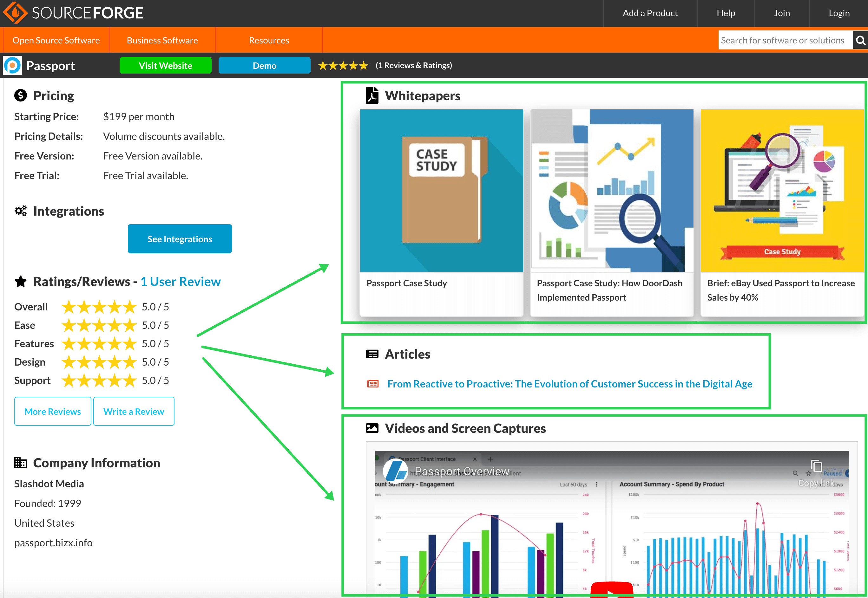Open the DoorDash case study charts thumbnail
Image resolution: width=868 pixels, height=598 pixels.
612,191
